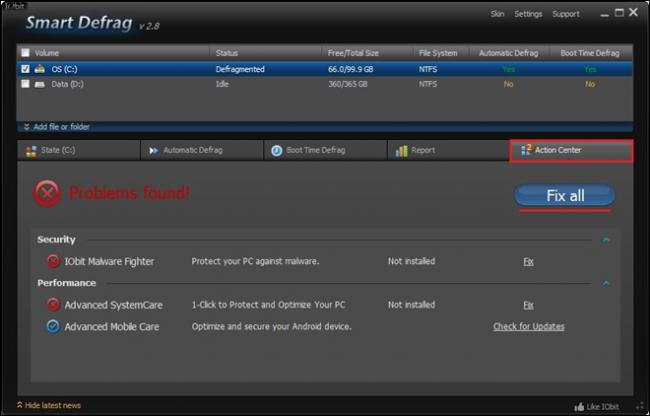Collapse the Performance section
The width and height of the screenshot is (650, 416).
606,283
